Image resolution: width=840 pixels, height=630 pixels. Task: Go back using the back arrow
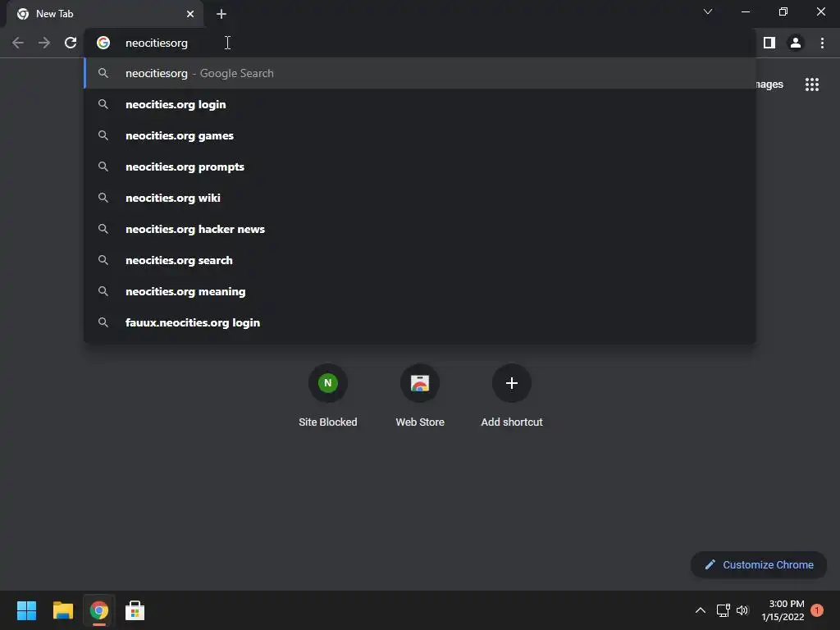coord(18,43)
